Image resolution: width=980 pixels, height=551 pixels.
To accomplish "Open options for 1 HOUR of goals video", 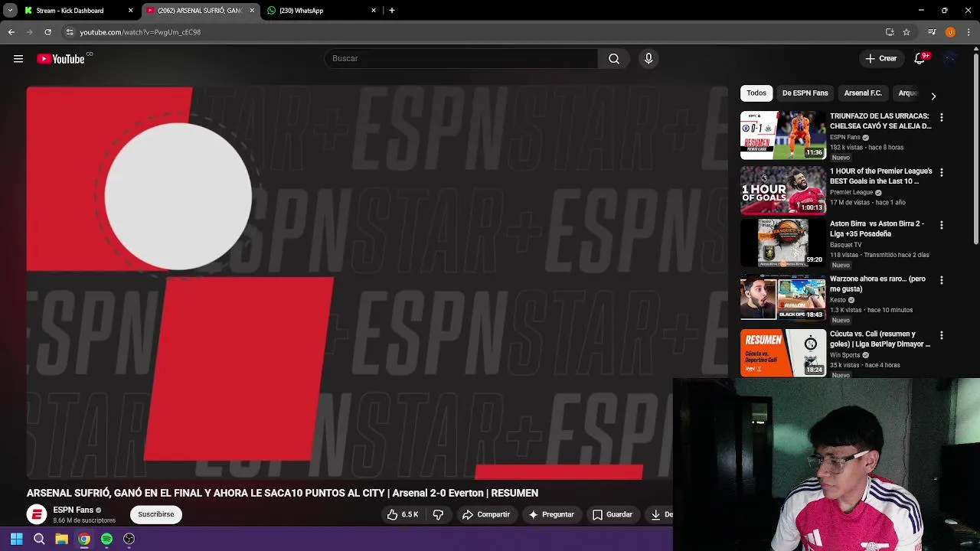I will point(942,173).
